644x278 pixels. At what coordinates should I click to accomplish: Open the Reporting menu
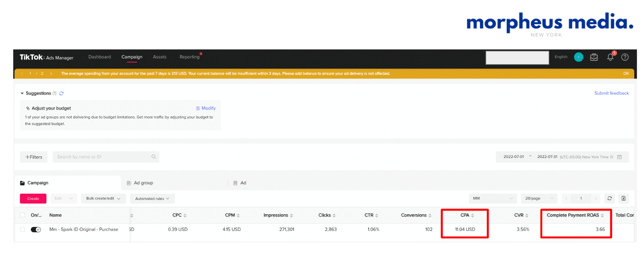click(189, 57)
